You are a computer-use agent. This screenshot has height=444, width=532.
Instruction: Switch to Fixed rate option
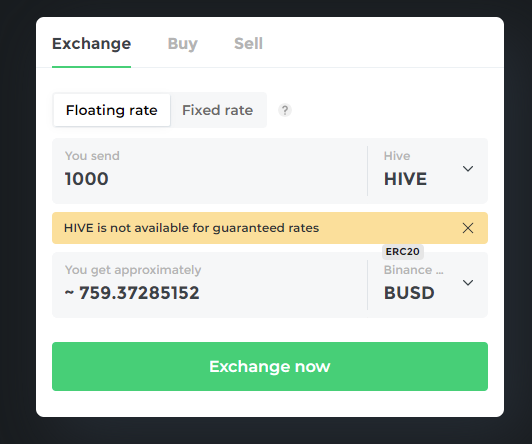(217, 110)
